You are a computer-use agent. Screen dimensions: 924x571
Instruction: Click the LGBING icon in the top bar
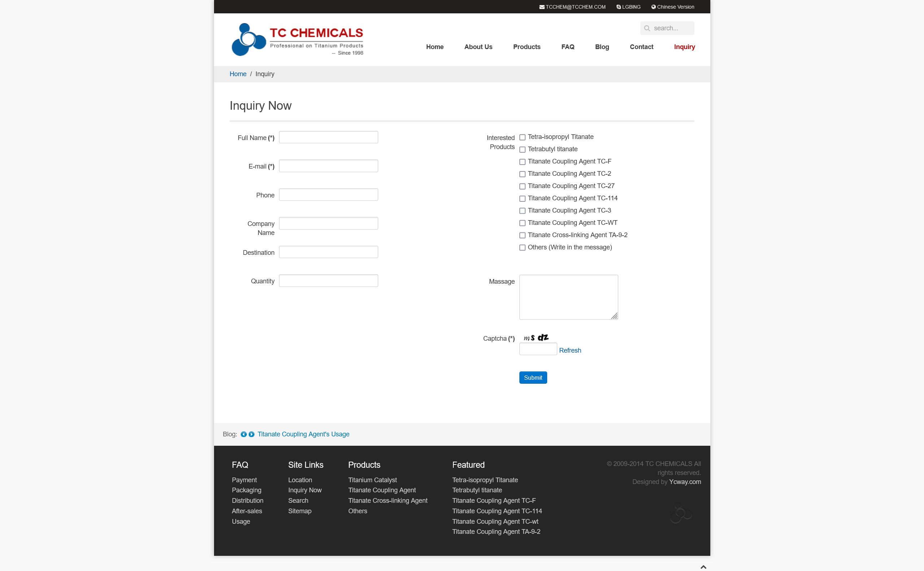[616, 6]
